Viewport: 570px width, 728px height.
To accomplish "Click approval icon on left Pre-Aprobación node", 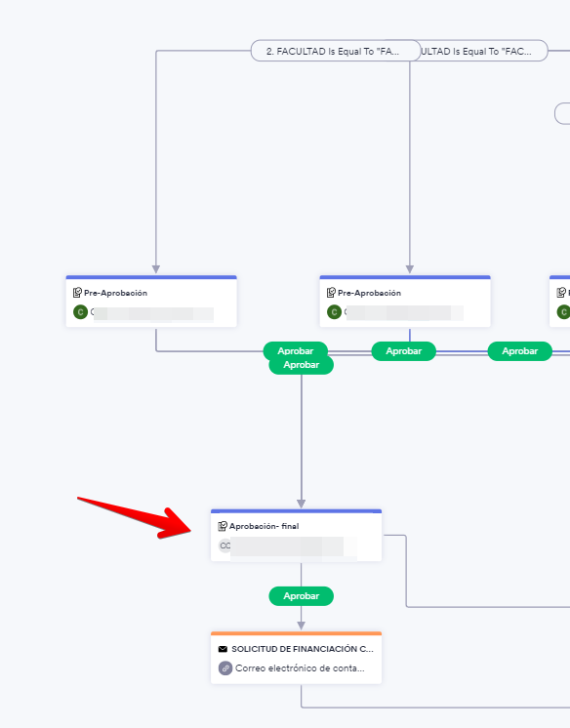I will pyautogui.click(x=77, y=293).
